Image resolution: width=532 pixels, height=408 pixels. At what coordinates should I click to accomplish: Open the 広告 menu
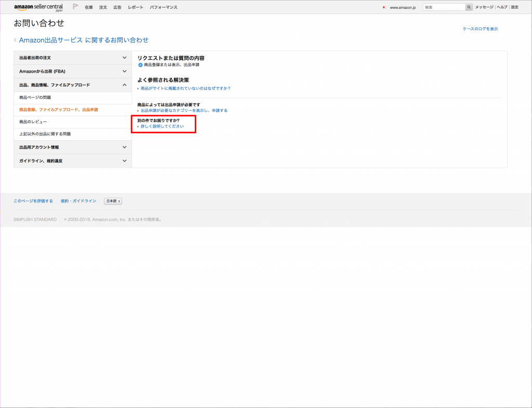tap(117, 7)
